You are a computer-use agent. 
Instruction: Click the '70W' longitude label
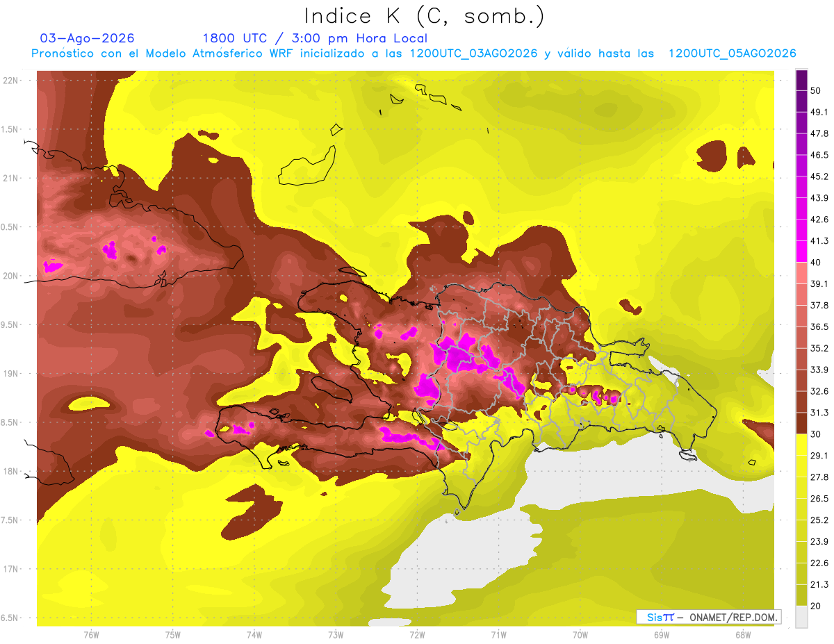pyautogui.click(x=580, y=635)
